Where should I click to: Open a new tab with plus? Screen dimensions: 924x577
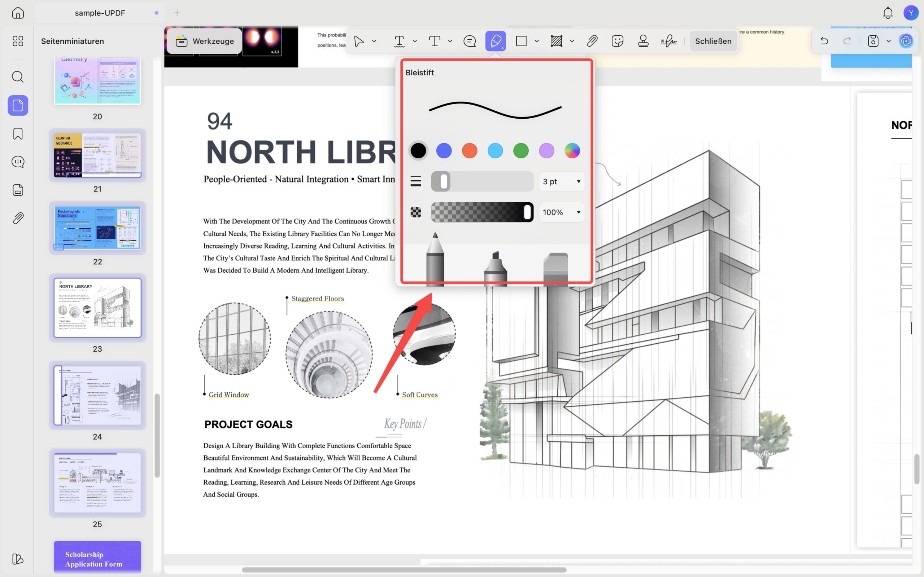(x=177, y=13)
